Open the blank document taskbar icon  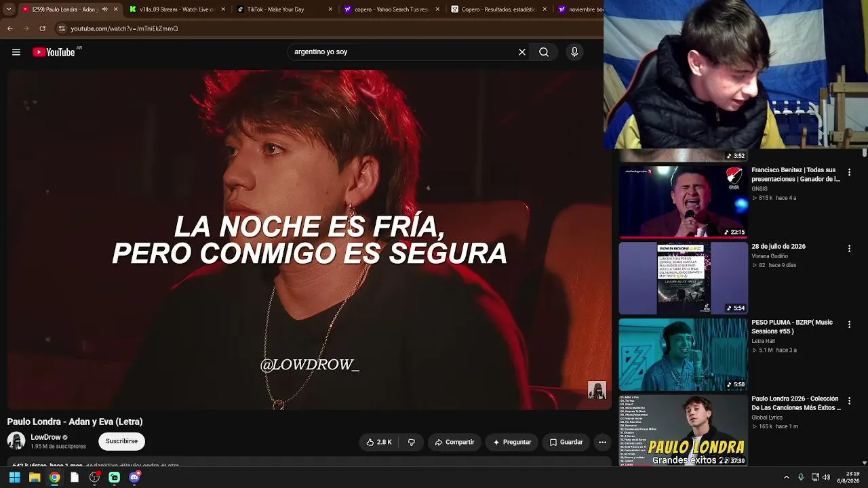click(x=75, y=477)
